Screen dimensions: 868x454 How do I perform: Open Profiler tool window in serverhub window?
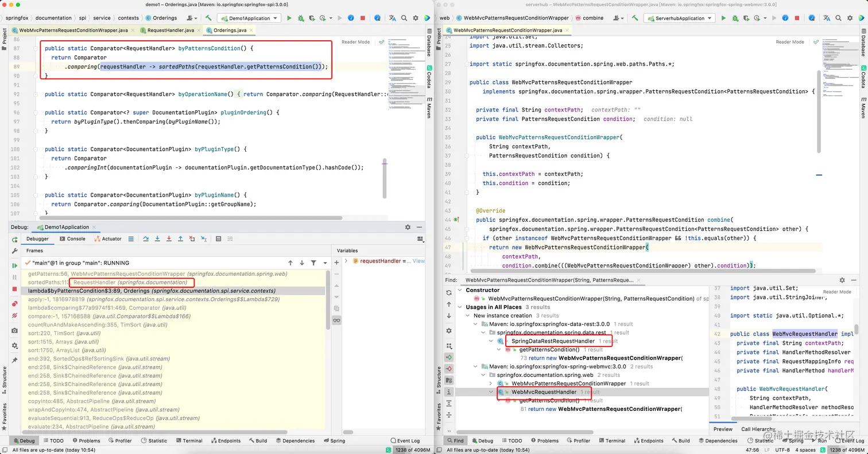point(578,441)
